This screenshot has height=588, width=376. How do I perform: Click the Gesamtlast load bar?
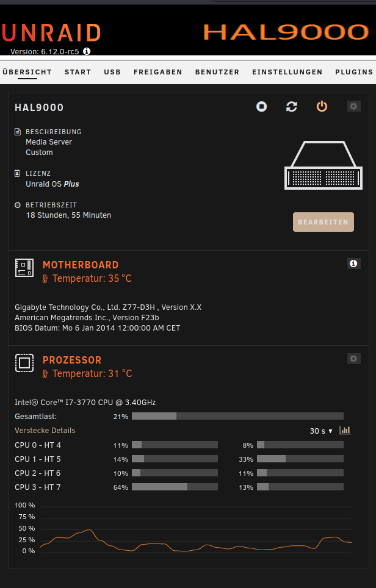point(237,416)
